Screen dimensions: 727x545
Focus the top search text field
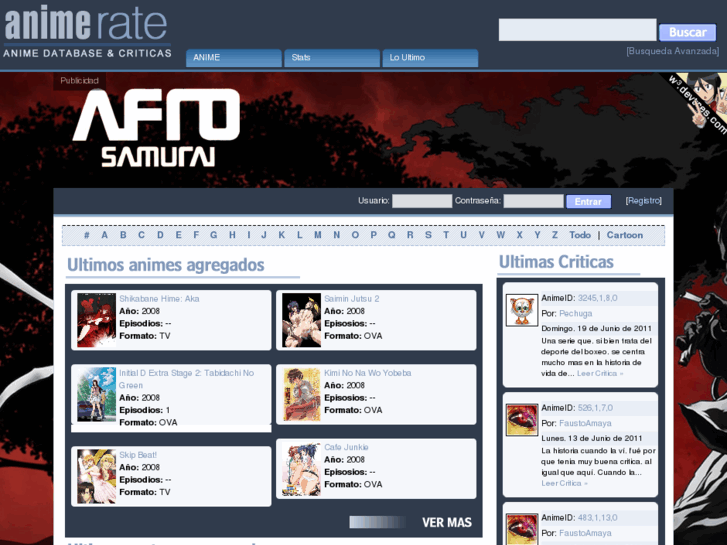(578, 30)
